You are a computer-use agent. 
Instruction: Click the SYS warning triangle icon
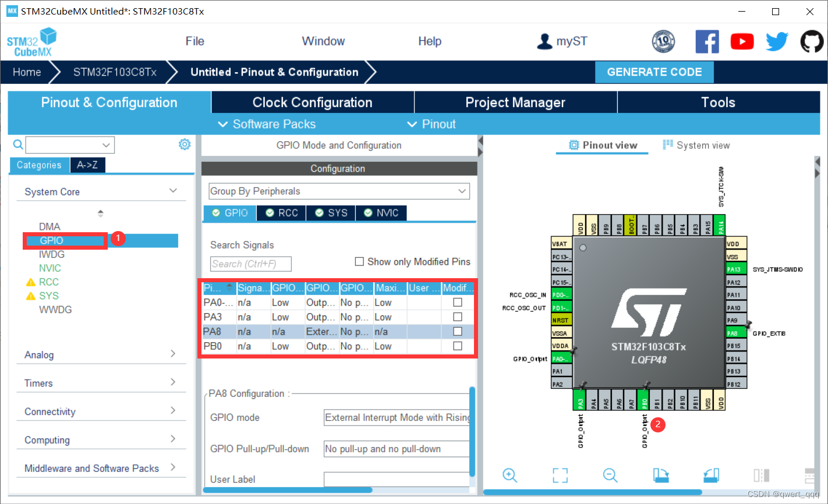31,296
